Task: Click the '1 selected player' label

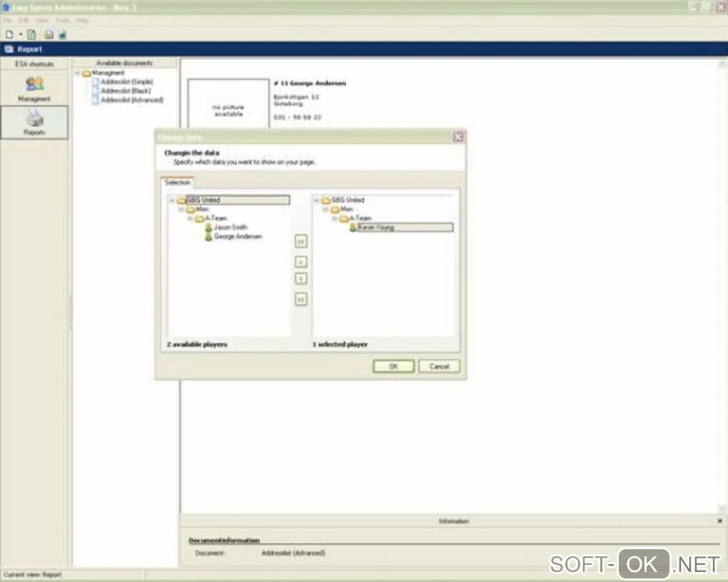Action: [x=340, y=344]
